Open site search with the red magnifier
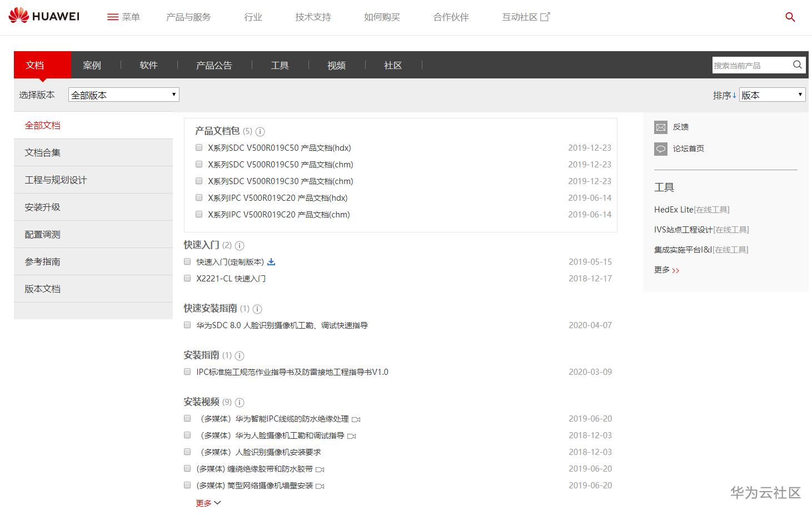812x515 pixels. [790, 17]
